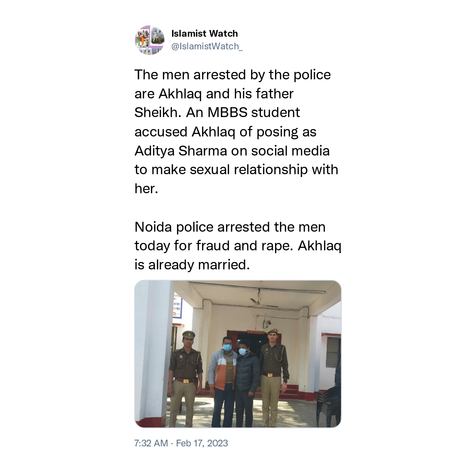476x476 pixels.
Task: Click the Islamist Watch display name
Action: [x=205, y=33]
